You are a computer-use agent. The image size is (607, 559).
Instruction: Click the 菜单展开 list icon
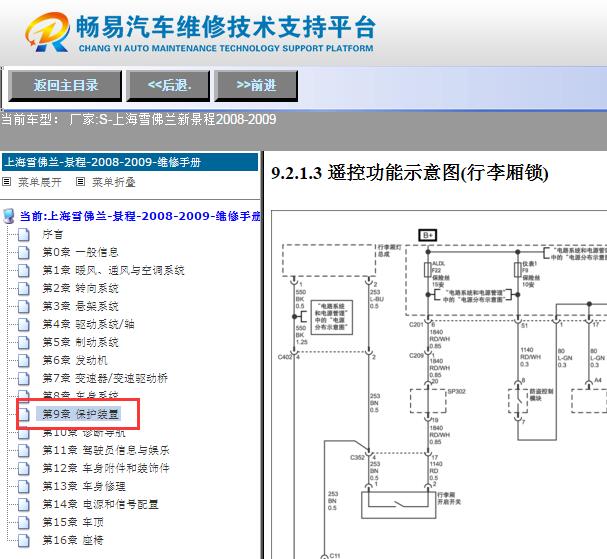click(x=7, y=181)
